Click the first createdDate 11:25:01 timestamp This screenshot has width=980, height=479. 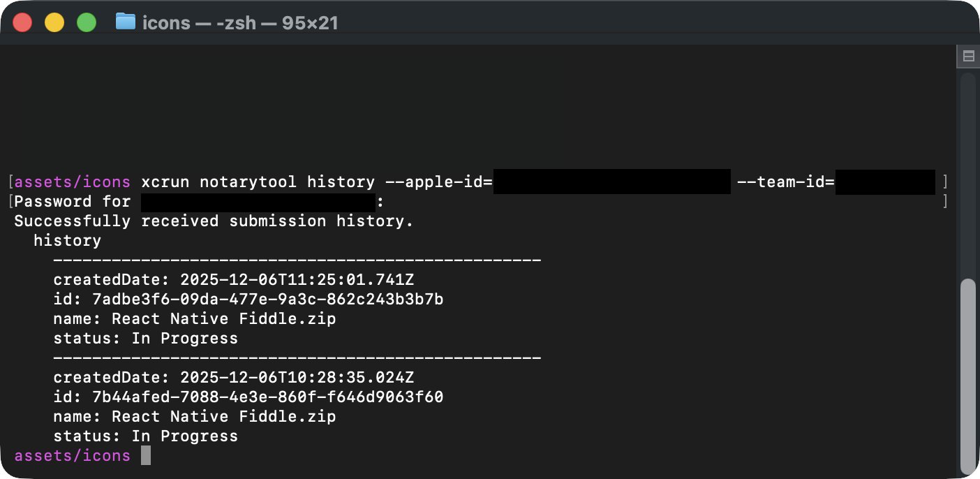[297, 280]
